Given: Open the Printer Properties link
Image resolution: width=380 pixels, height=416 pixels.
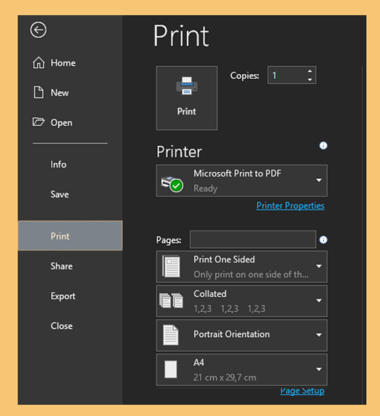Looking at the screenshot, I should [290, 206].
